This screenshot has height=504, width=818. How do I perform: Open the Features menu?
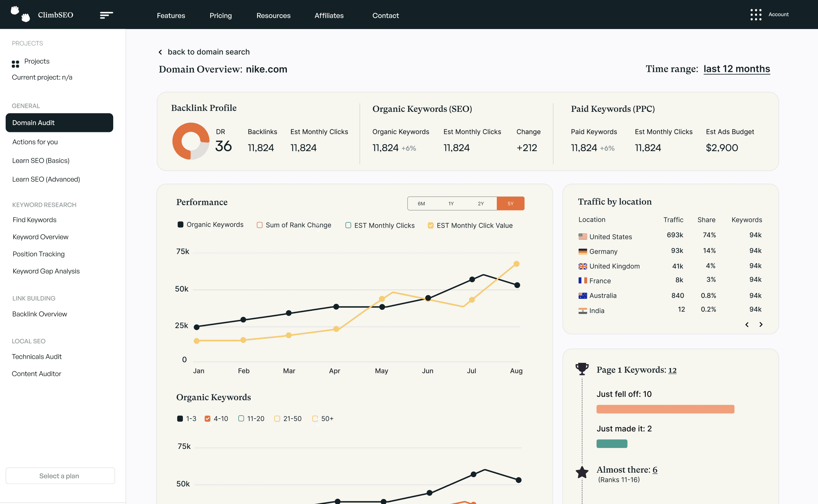(x=171, y=15)
